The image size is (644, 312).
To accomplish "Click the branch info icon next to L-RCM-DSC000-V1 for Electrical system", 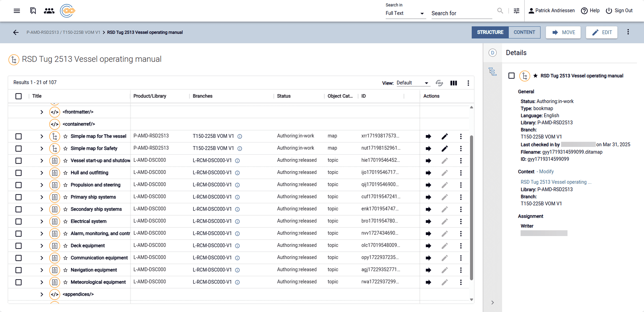I will tap(237, 221).
